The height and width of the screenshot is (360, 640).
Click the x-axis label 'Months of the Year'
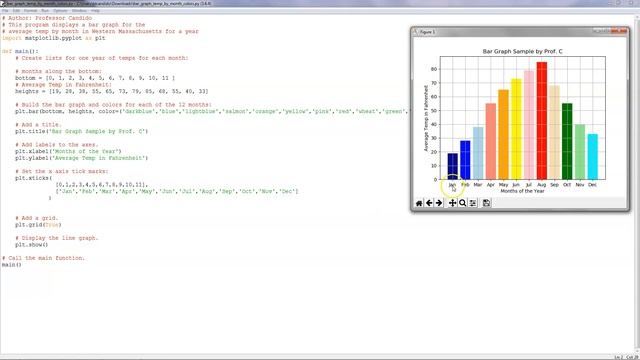point(522,191)
